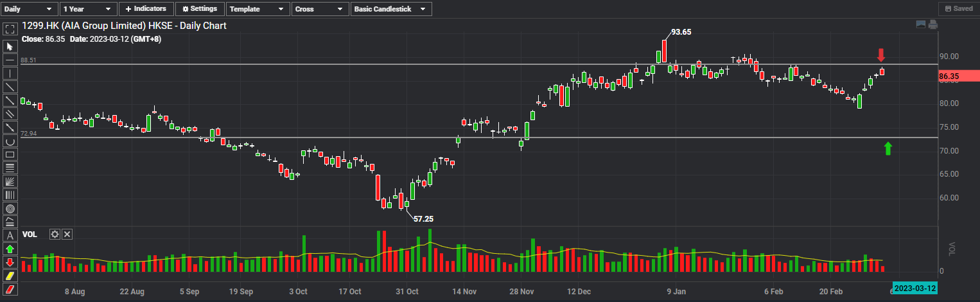Choose the green up arrow marker tool
The width and height of the screenshot is (980, 302).
tap(10, 249)
